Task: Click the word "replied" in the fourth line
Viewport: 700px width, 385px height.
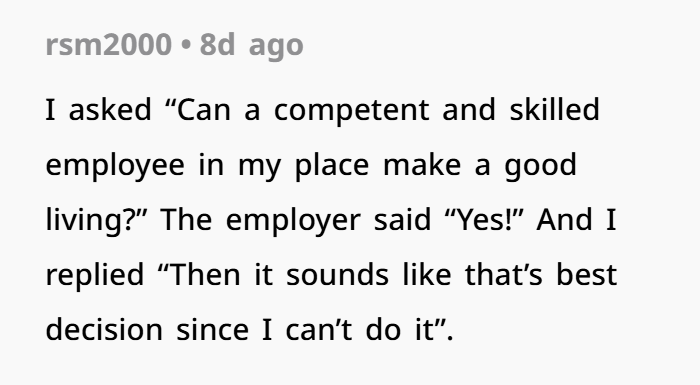Action: click(95, 276)
